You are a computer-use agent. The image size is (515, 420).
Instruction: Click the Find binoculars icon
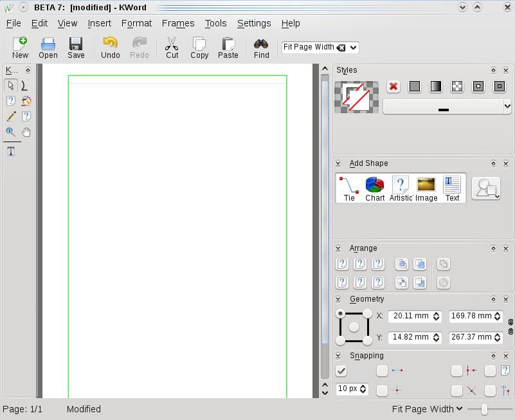[x=261, y=48]
